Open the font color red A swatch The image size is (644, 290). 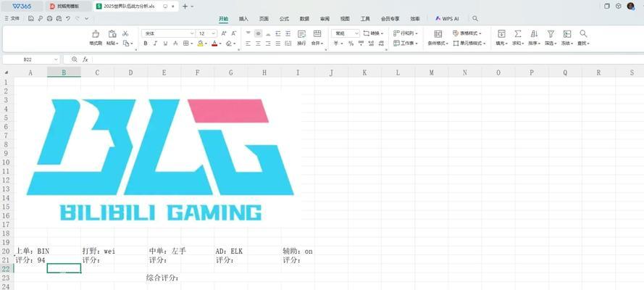(x=214, y=43)
